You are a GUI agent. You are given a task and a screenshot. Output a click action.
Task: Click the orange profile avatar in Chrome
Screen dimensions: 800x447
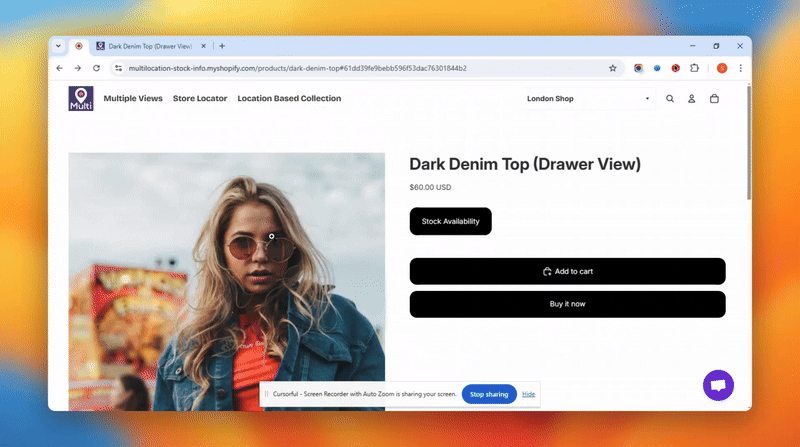[722, 68]
